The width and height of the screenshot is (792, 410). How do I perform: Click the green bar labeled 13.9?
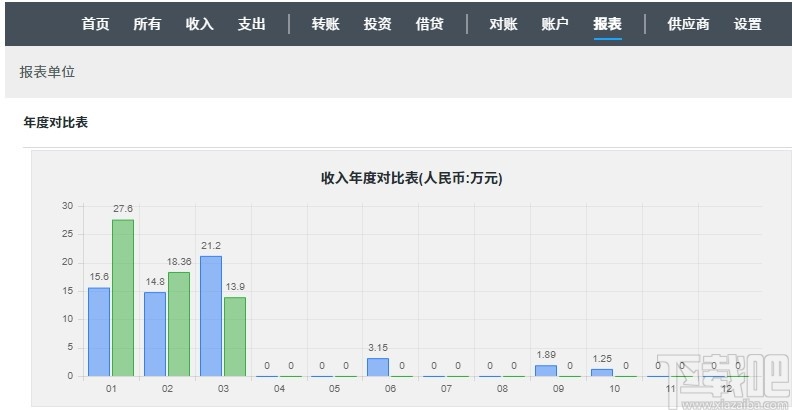[x=235, y=337]
